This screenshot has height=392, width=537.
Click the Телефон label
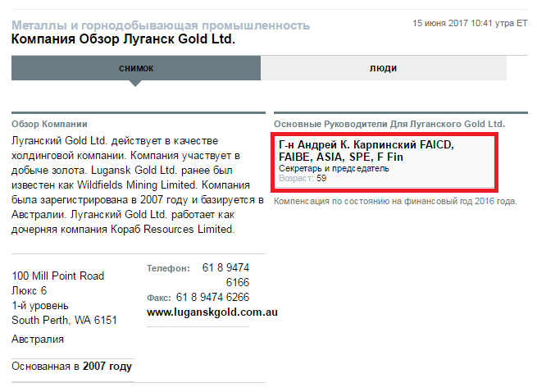tap(168, 268)
